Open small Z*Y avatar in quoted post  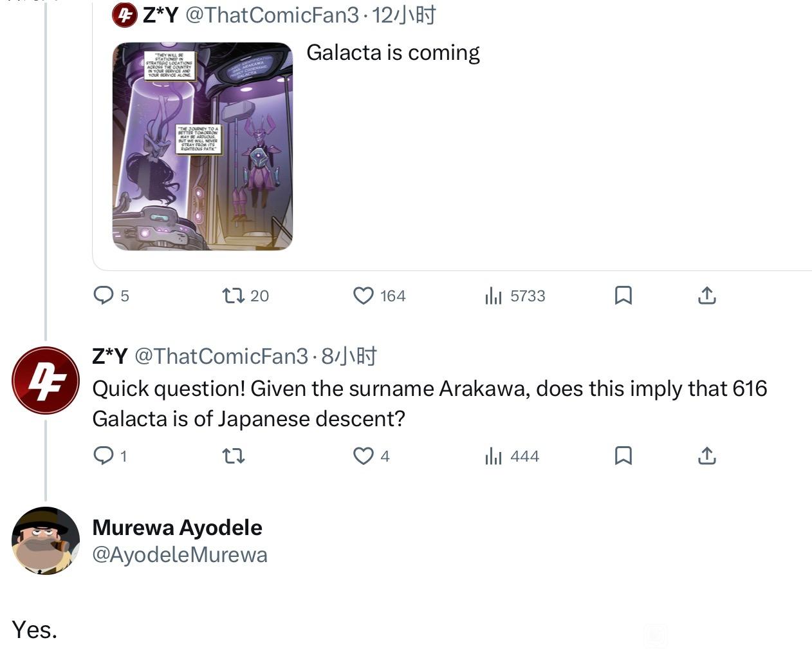124,14
